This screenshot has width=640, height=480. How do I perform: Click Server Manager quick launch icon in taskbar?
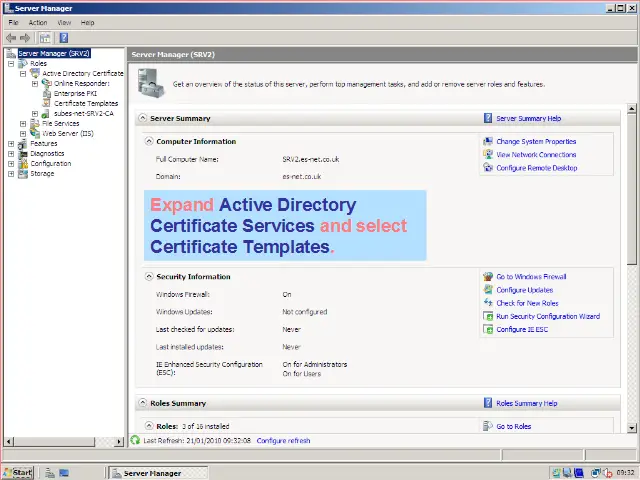pos(50,473)
